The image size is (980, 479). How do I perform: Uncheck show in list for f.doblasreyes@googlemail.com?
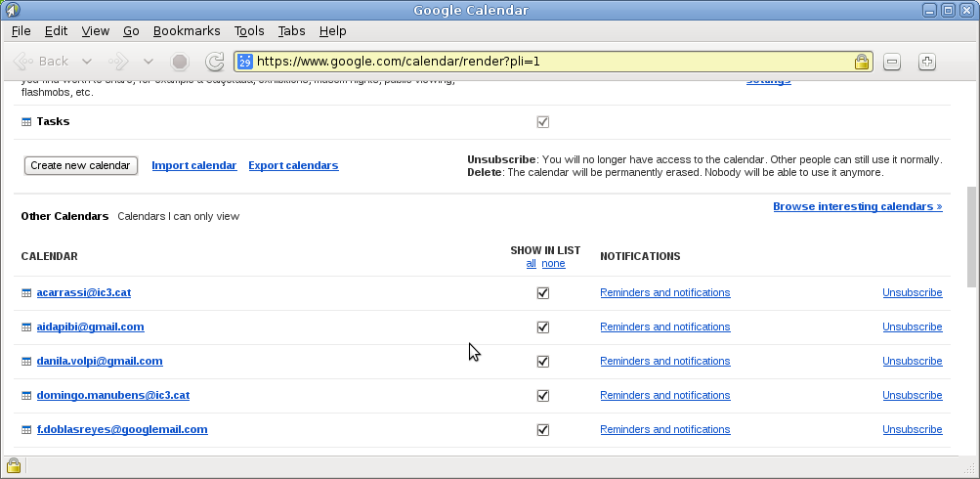click(543, 429)
